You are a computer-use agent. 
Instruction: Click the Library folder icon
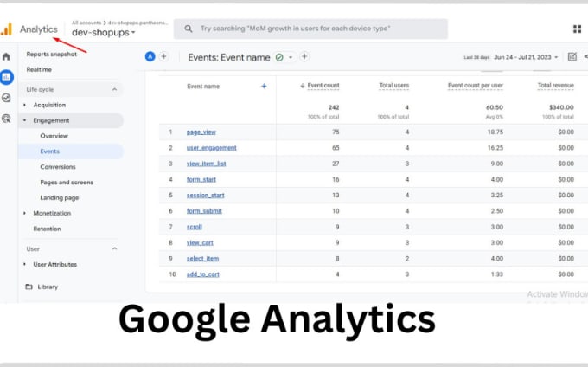pyautogui.click(x=29, y=287)
